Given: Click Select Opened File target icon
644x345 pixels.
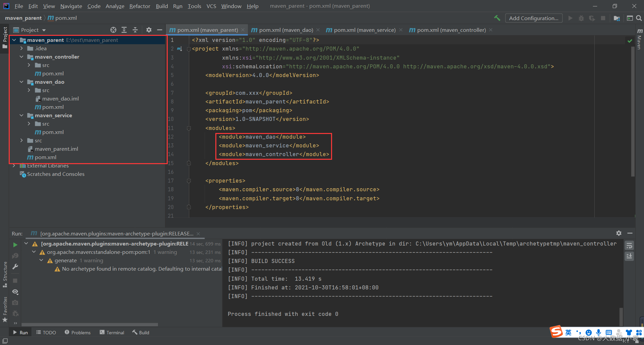Looking at the screenshot, I should 113,30.
